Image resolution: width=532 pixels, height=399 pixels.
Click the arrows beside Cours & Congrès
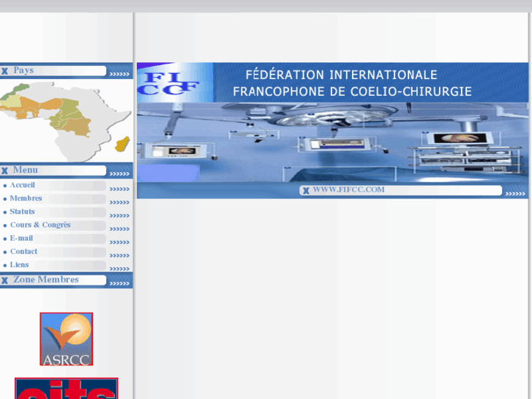tap(119, 229)
